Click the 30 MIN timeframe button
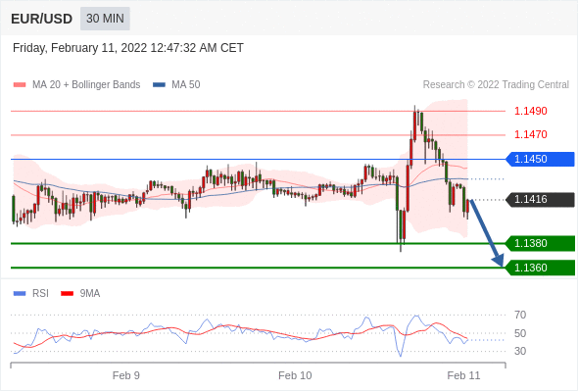578x392 pixels. [x=105, y=19]
